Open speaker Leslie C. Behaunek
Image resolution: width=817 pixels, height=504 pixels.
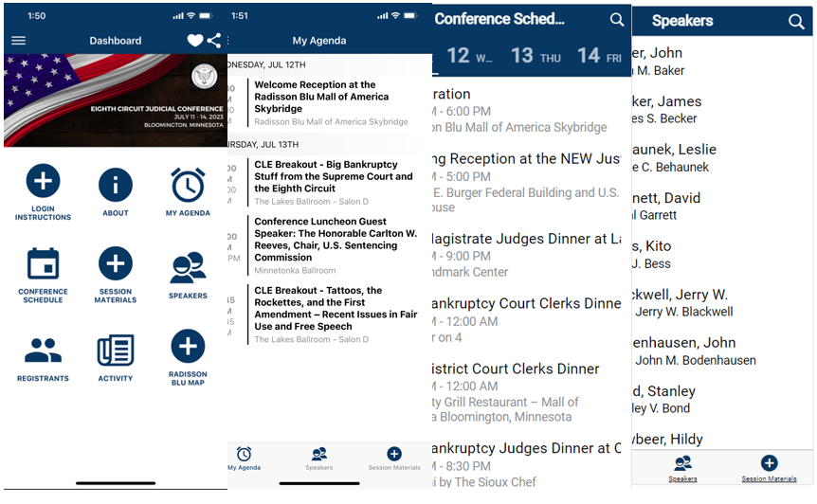click(x=722, y=158)
